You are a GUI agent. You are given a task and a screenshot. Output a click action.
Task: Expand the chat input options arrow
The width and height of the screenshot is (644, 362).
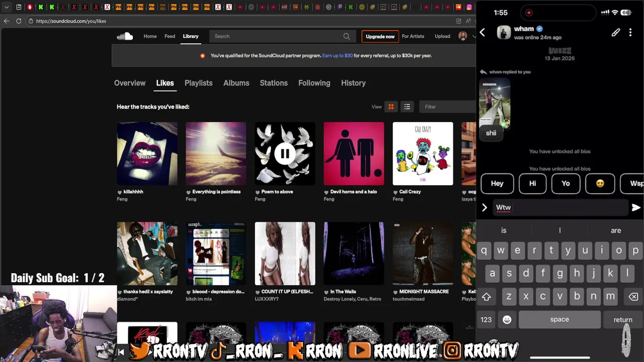(x=485, y=207)
